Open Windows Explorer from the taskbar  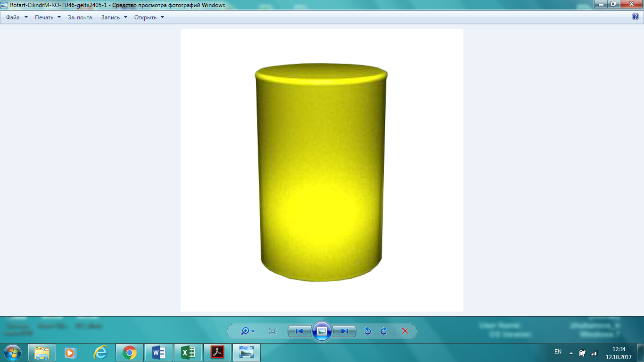(42, 353)
